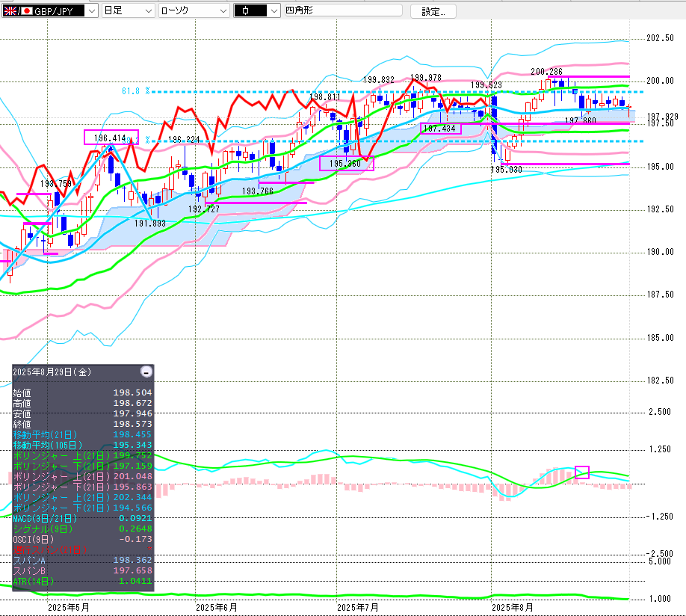Click the 2025年6月 date axis label
Screen dimensions: 686x616
pos(217,608)
